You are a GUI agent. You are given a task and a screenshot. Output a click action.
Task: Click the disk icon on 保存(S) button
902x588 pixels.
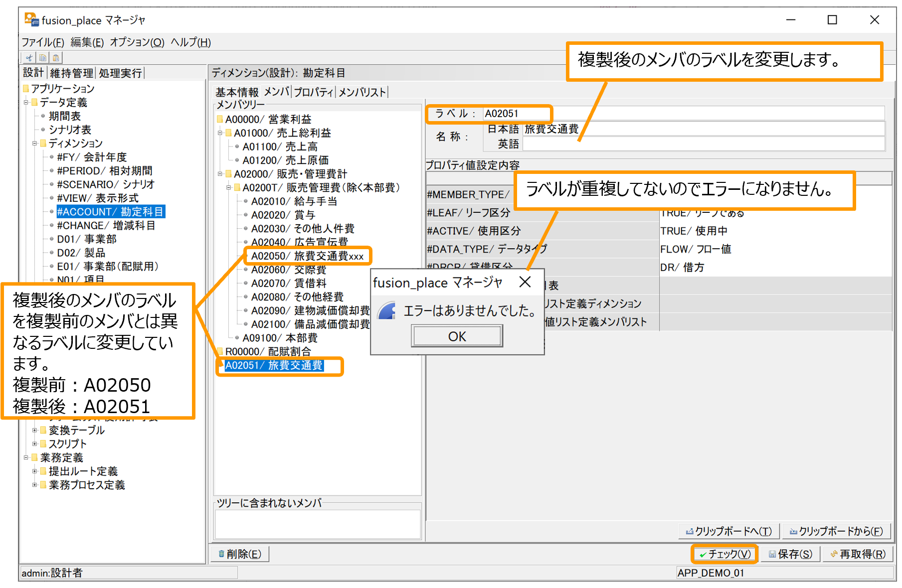pos(772,554)
